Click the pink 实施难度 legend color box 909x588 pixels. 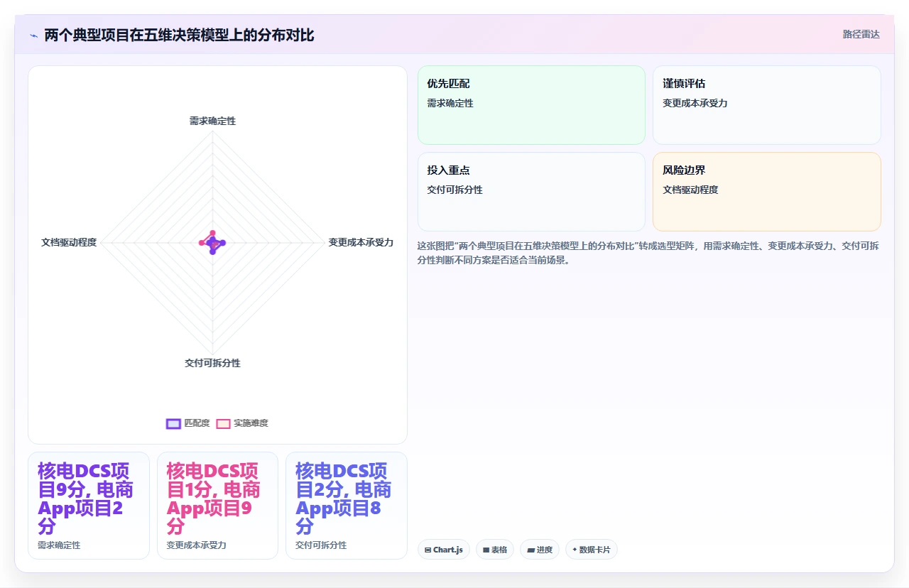[x=224, y=423]
